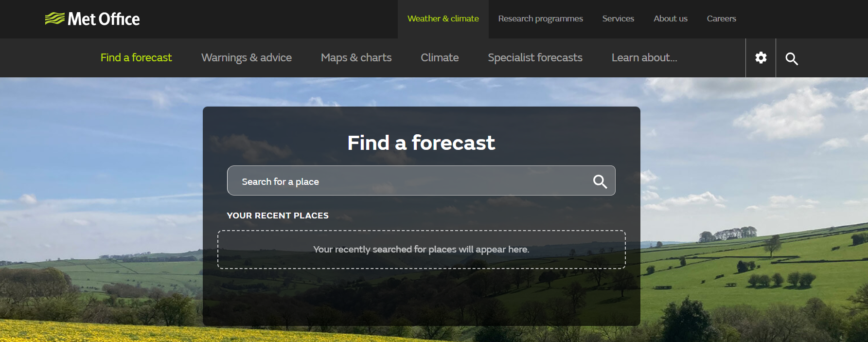
Task: Open the Warnings & advice menu
Action: pos(247,57)
